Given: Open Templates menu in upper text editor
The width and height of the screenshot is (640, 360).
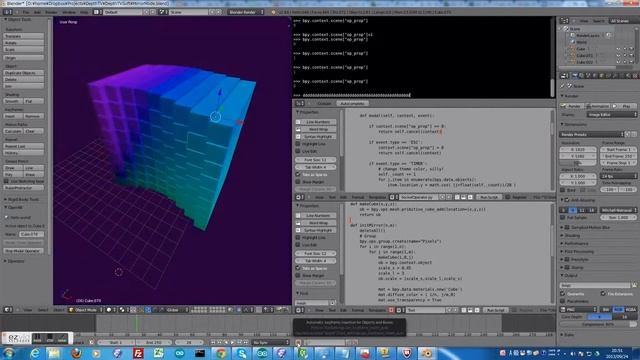Looking at the screenshot, I should pos(377,197).
